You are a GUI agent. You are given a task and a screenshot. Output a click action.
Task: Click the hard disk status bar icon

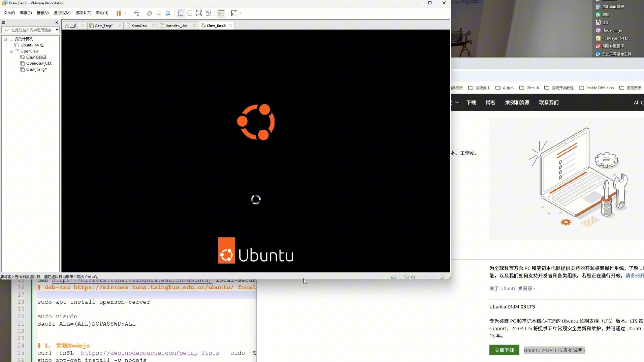point(393,277)
